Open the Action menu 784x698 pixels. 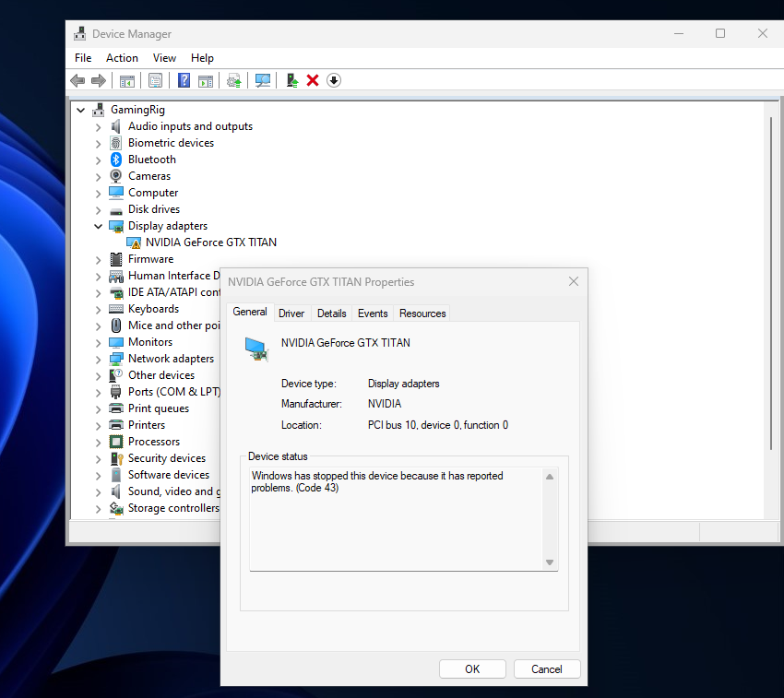(x=122, y=58)
